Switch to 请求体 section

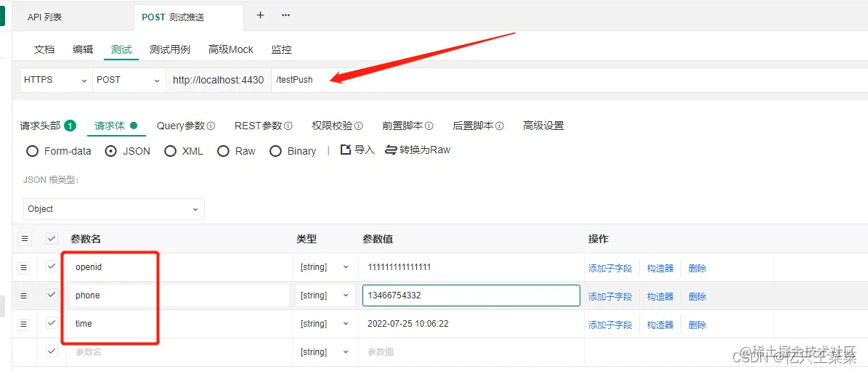(110, 126)
